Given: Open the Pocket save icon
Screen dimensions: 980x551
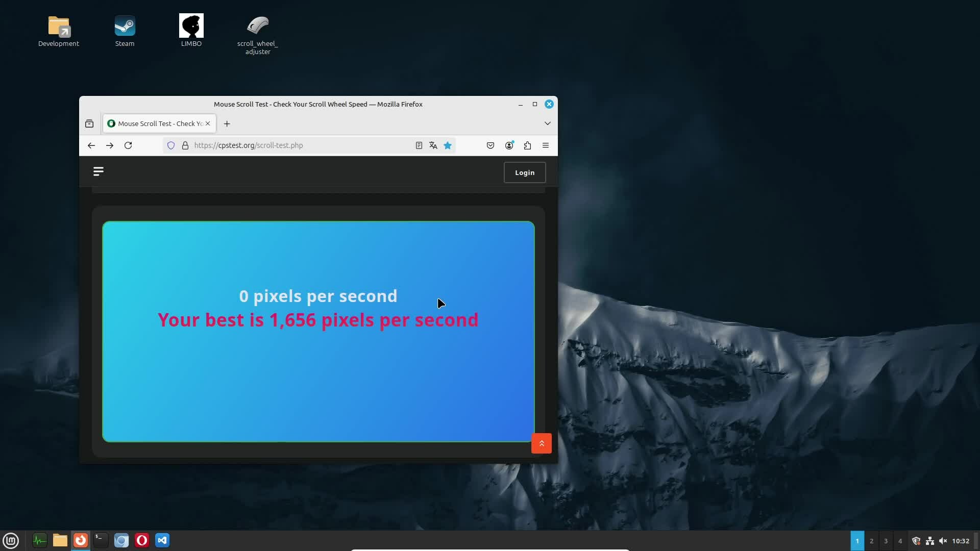Looking at the screenshot, I should pyautogui.click(x=490, y=145).
